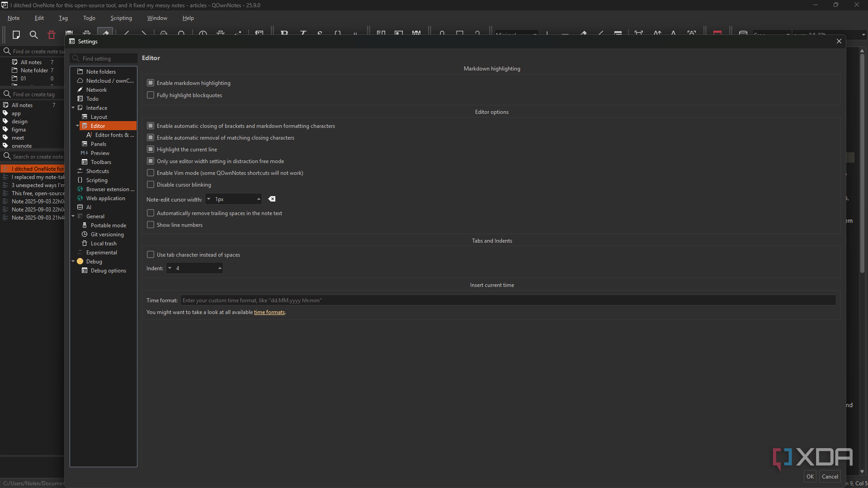Screen dimensions: 868x488
Task: Click OK to save settings
Action: [x=810, y=477]
